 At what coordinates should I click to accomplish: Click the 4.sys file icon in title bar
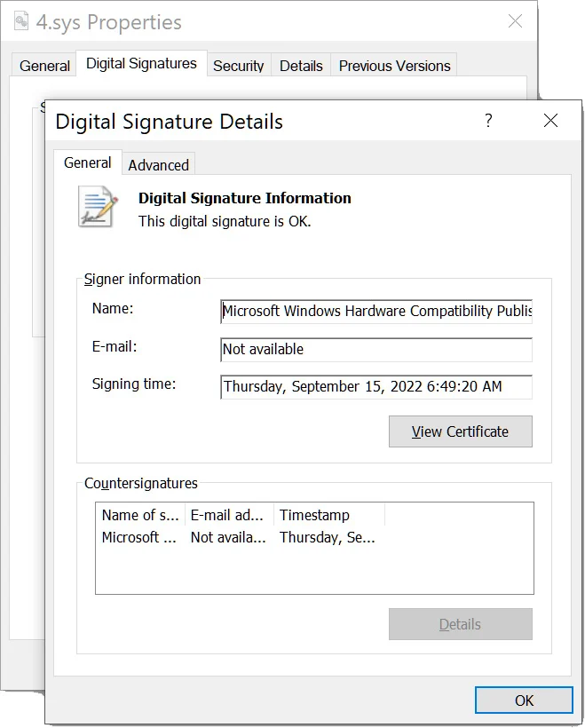21,21
